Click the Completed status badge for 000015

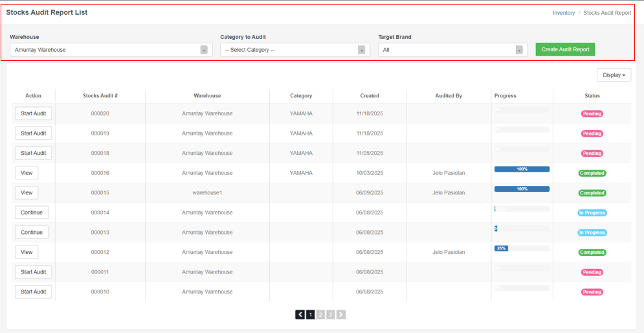point(592,193)
